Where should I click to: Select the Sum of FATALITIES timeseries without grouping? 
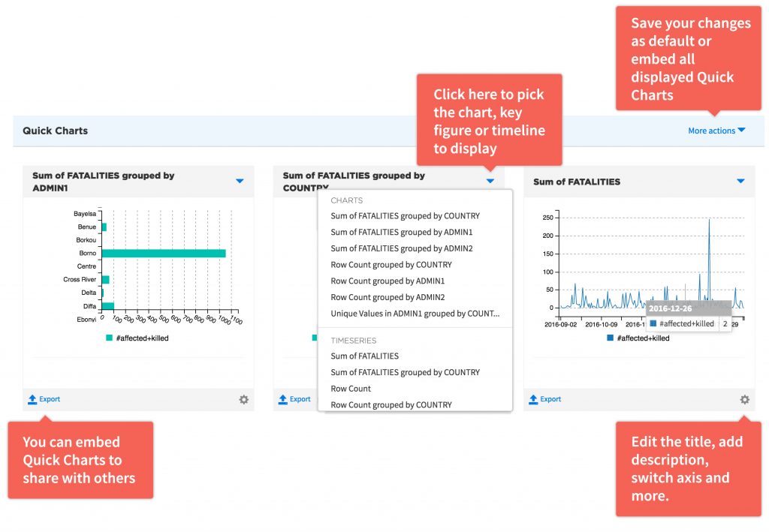coord(364,356)
